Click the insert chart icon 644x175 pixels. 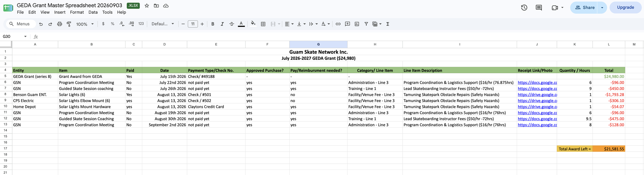[x=357, y=24]
